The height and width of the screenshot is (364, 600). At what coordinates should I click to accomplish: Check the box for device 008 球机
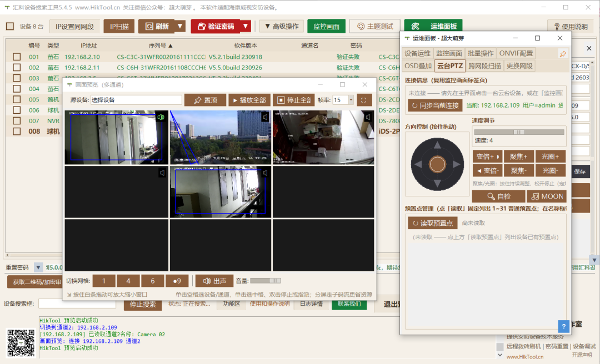pyautogui.click(x=17, y=132)
